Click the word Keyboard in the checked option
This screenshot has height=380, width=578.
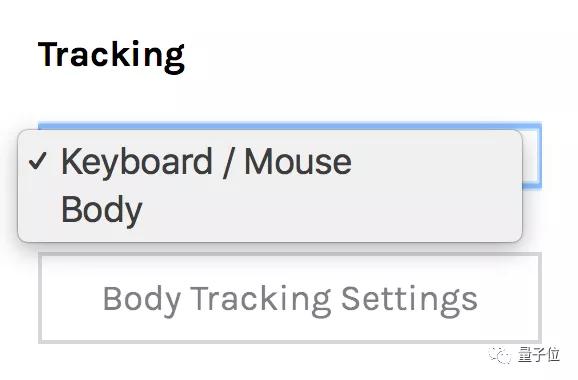(x=137, y=162)
